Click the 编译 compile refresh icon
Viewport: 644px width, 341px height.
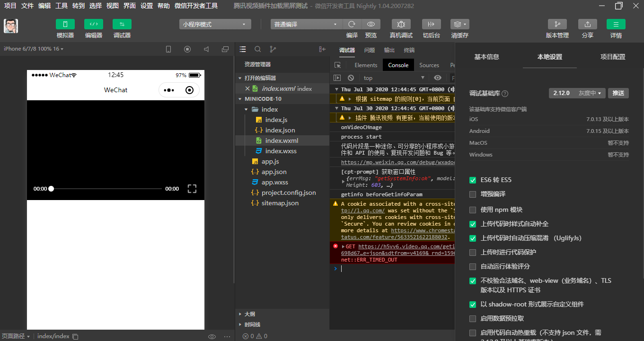click(x=352, y=24)
